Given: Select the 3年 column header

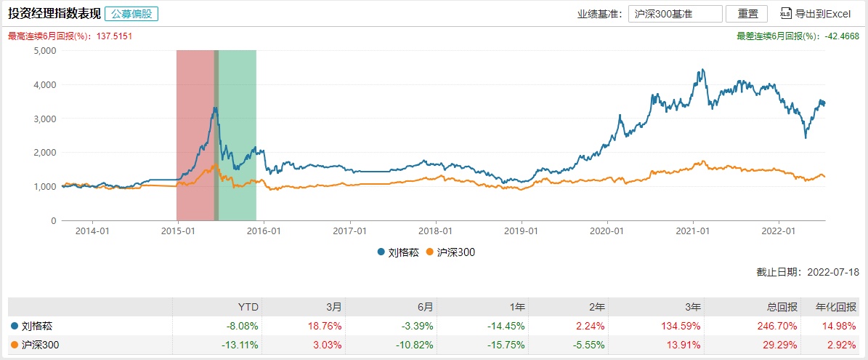Looking at the screenshot, I should coord(689,307).
